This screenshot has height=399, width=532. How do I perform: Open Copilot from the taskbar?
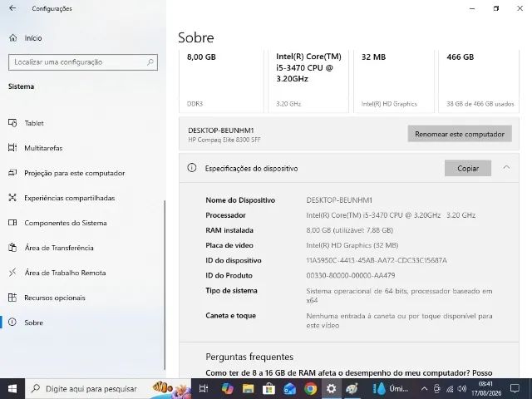pos(227,389)
